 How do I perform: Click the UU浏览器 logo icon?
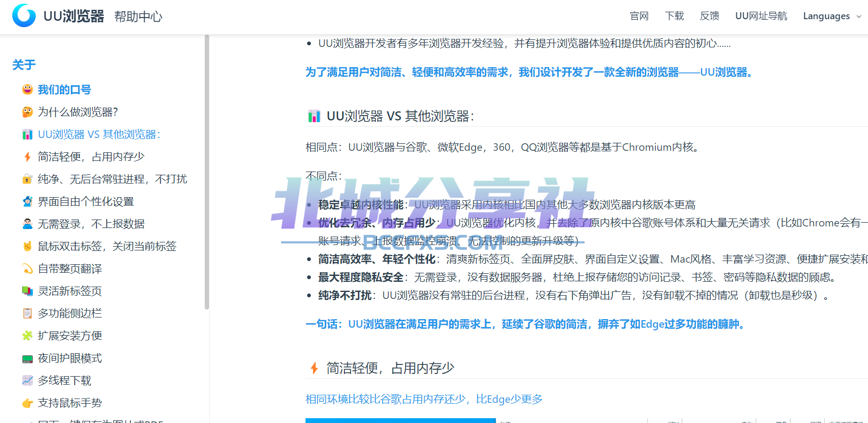click(x=24, y=15)
